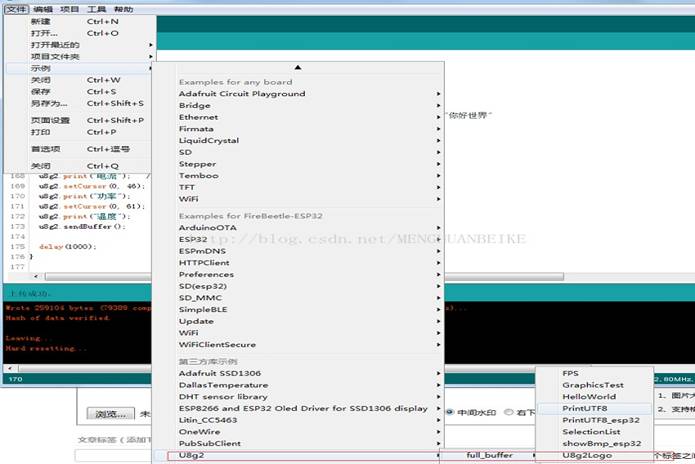695x464 pixels.
Task: Open the showBmp_esp32 example sketch
Action: pyautogui.click(x=595, y=444)
